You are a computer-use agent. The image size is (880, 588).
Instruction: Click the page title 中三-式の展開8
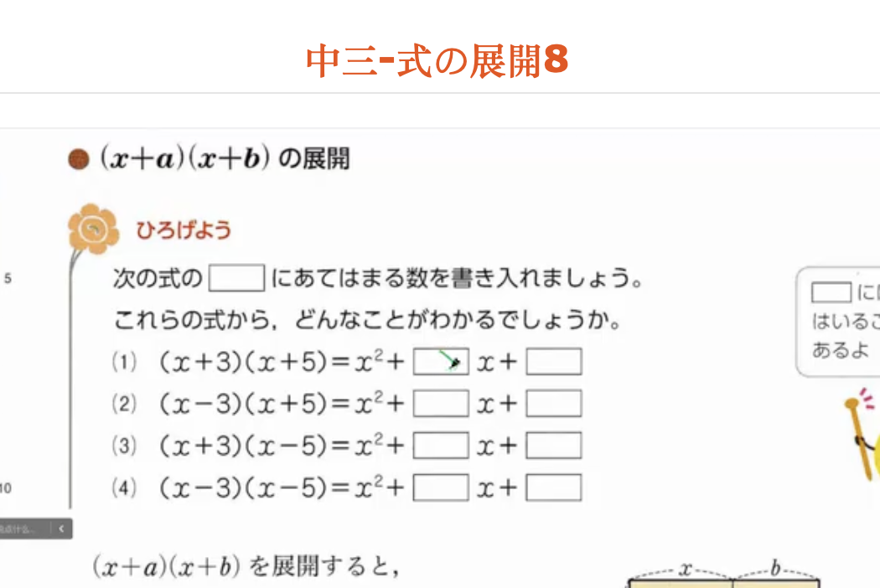[437, 60]
